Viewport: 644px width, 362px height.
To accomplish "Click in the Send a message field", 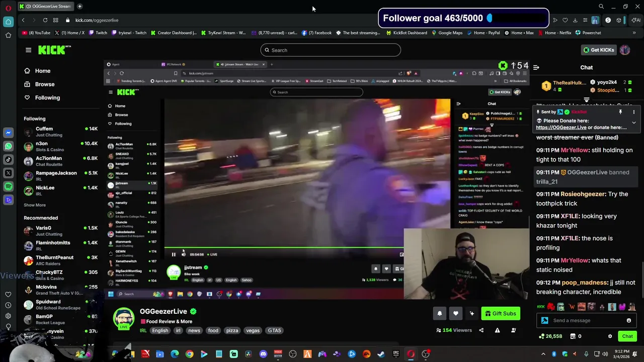I will click(587, 320).
